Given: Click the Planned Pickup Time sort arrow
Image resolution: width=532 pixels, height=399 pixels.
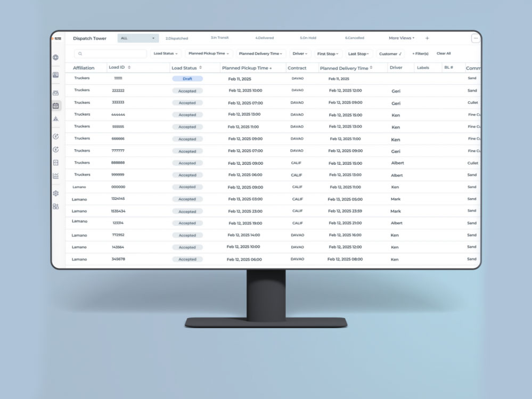Looking at the screenshot, I should (271, 68).
